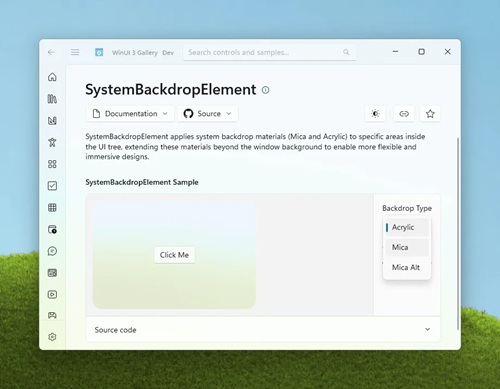Click the SystemBackdropElement page title
Screen dimensions: 500x389
point(170,90)
